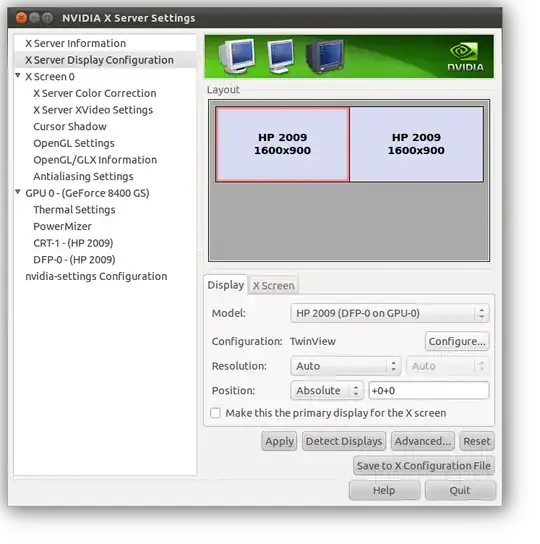This screenshot has width=540, height=544.
Task: Open PowerMizer settings
Action: click(x=62, y=227)
